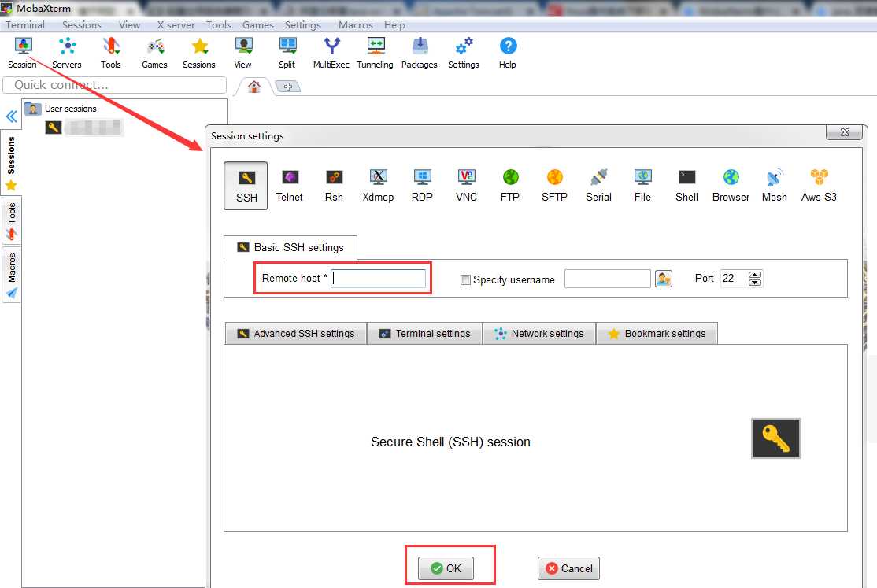Open a new tab with plus button
The image size is (877, 588).
[287, 87]
